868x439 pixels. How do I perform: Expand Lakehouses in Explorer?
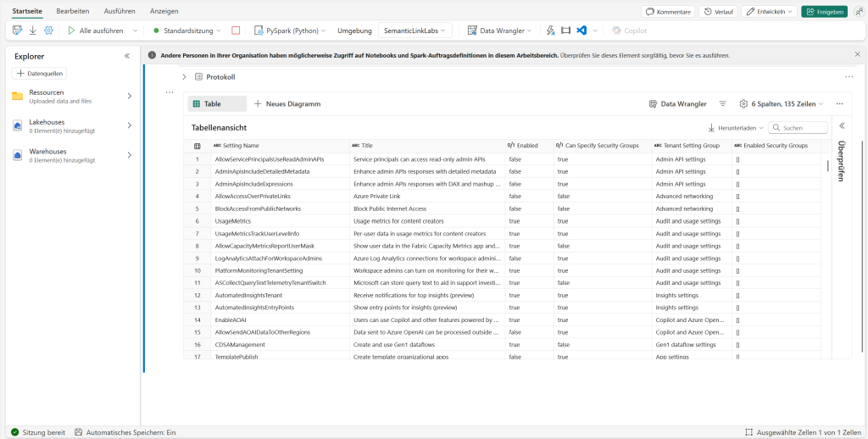click(x=130, y=125)
